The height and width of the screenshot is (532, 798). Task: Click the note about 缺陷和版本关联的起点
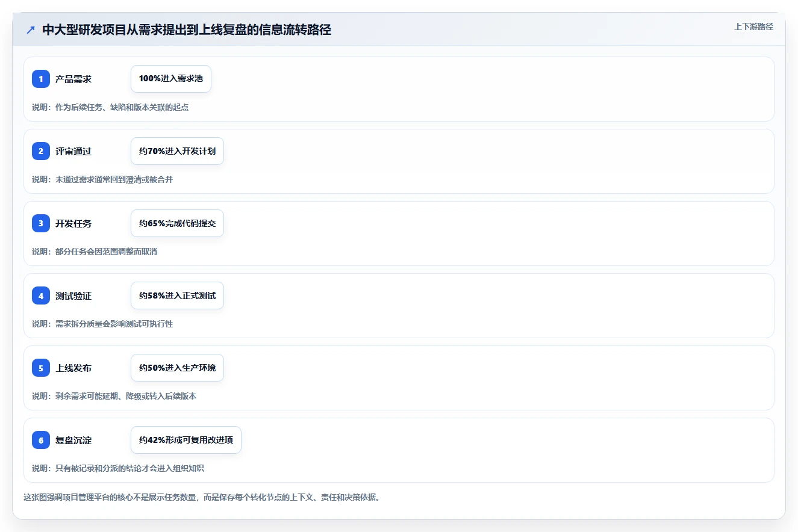[x=110, y=107]
